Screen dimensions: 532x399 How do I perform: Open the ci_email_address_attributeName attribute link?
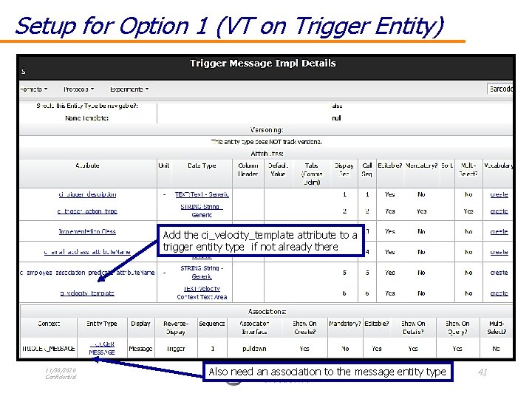coord(87,252)
